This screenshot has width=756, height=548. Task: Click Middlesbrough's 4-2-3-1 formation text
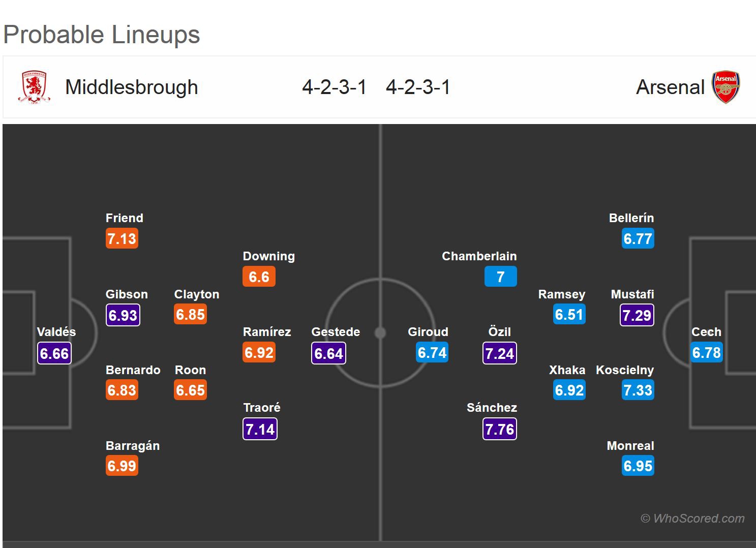334,87
